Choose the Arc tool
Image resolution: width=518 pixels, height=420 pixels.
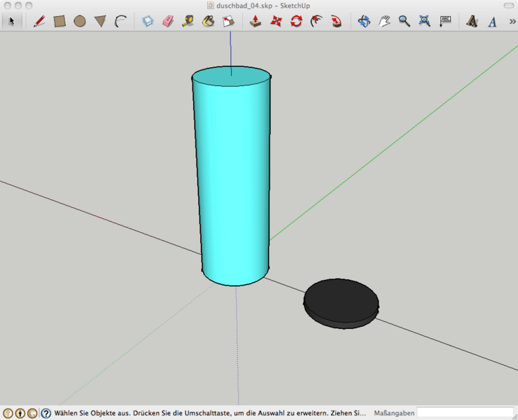120,21
